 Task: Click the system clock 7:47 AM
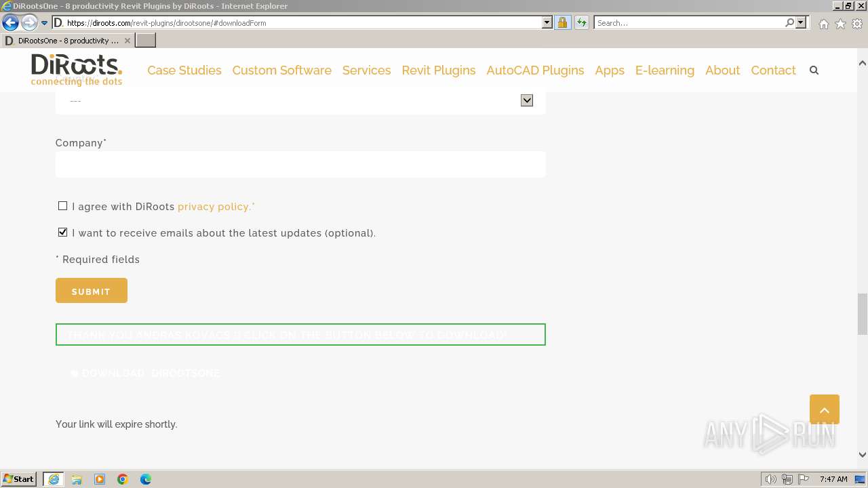pyautogui.click(x=833, y=479)
